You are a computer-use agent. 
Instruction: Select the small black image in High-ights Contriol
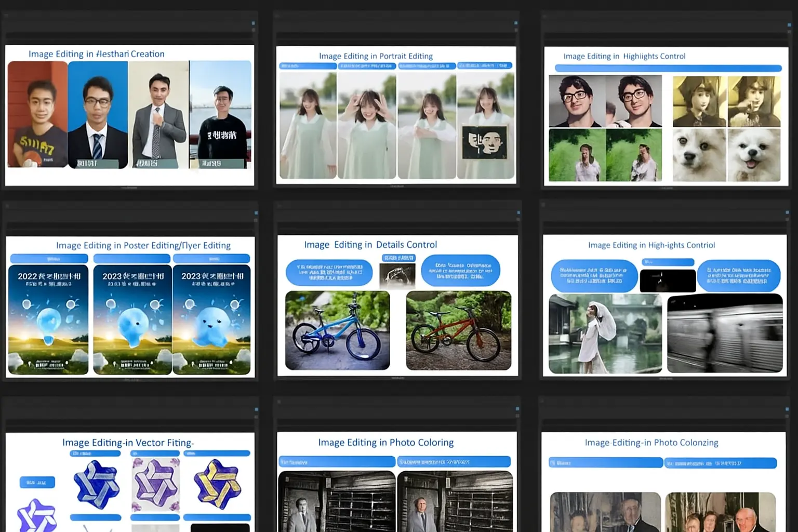[668, 281]
